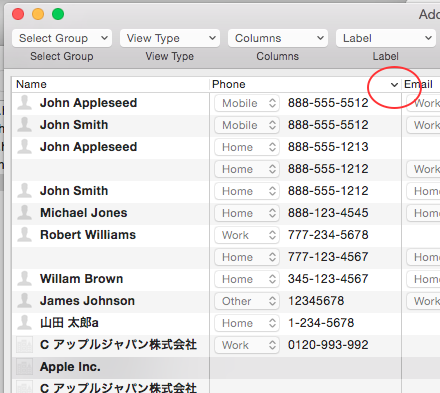Click Robert Williams' contact avatar icon

[24, 234]
